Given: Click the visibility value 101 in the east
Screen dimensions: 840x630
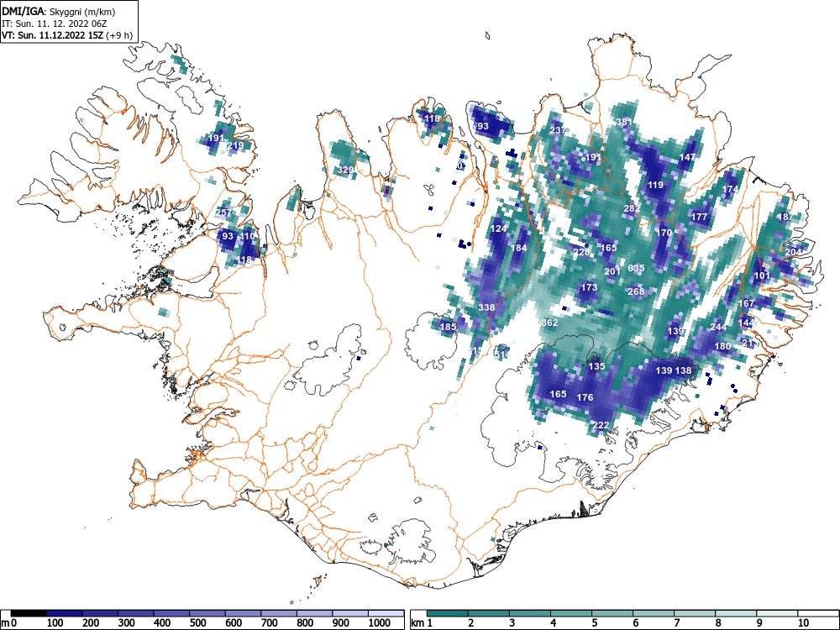Looking at the screenshot, I should [762, 276].
